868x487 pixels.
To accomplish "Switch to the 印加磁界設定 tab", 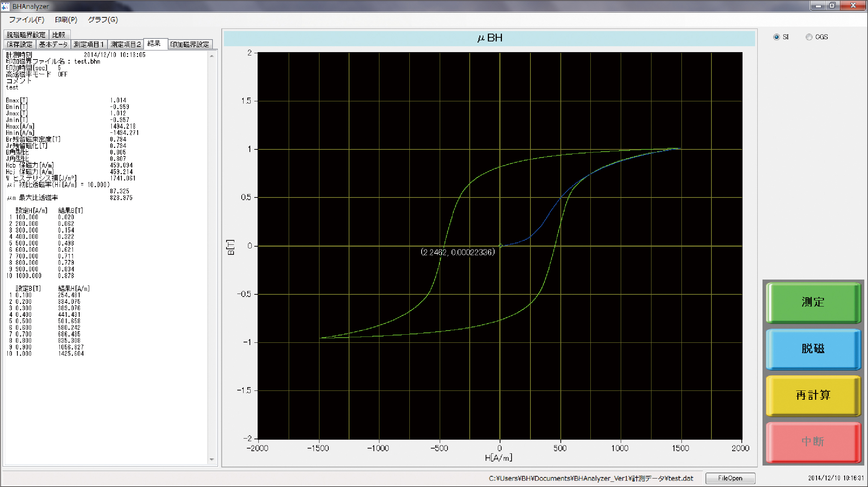I will pos(190,44).
